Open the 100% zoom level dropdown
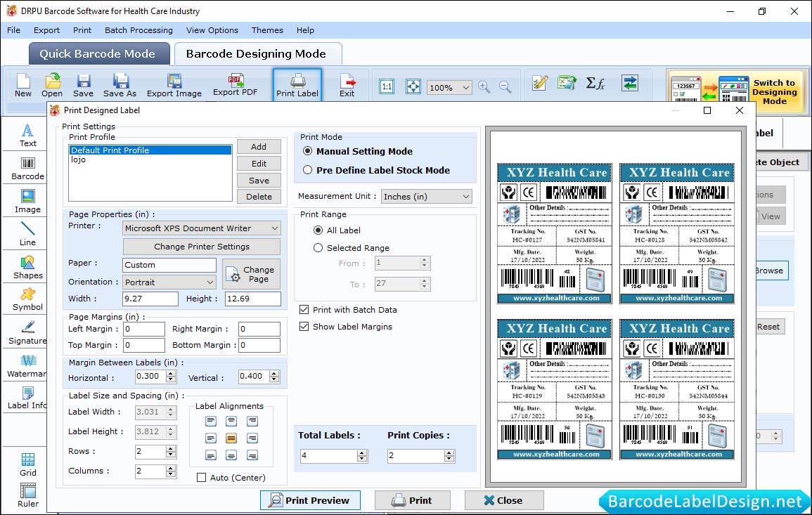 pos(449,87)
